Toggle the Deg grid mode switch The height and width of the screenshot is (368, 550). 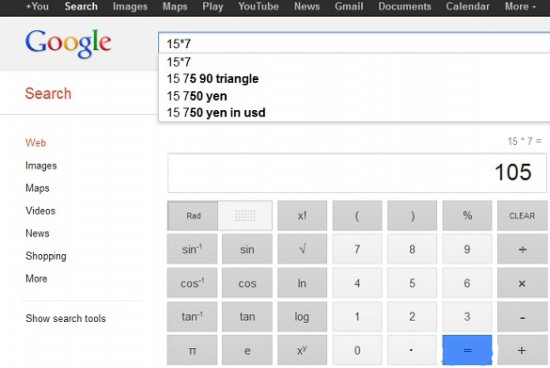click(x=245, y=215)
